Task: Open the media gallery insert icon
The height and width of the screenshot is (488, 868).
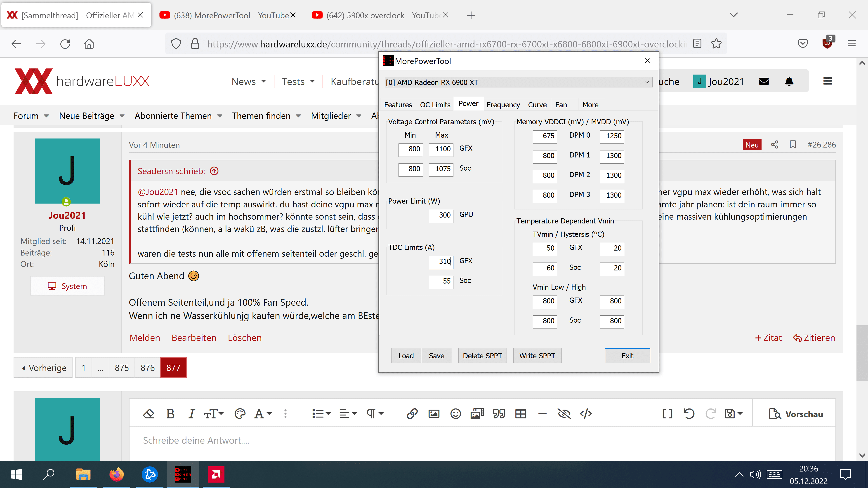Action: [x=477, y=414]
